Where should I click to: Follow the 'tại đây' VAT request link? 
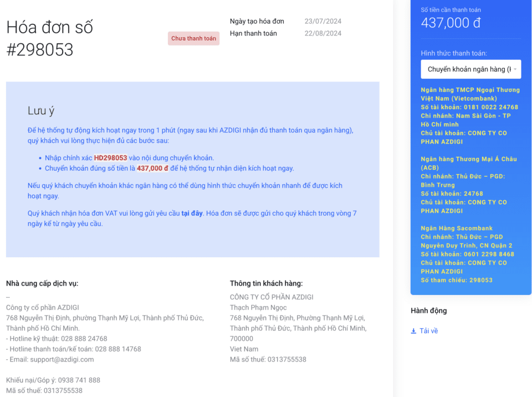tap(192, 213)
